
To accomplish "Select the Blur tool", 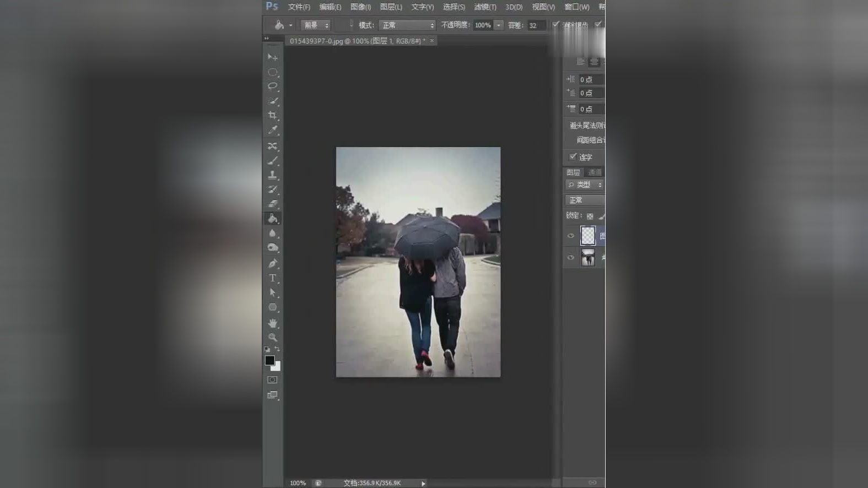I will coord(272,233).
